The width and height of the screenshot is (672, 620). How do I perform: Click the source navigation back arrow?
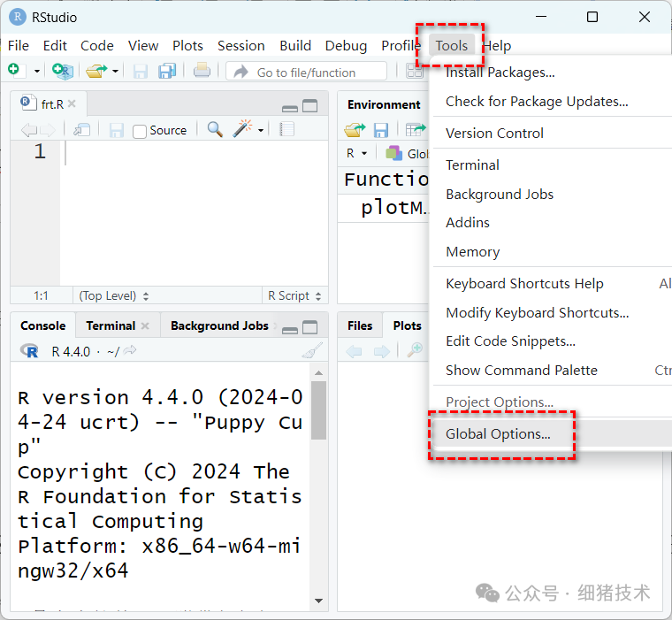[28, 129]
